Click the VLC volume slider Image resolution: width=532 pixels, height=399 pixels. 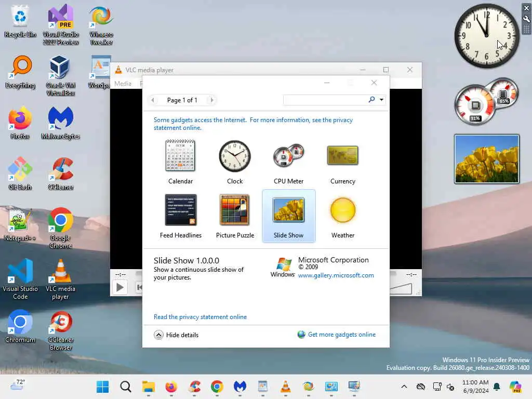(x=401, y=289)
